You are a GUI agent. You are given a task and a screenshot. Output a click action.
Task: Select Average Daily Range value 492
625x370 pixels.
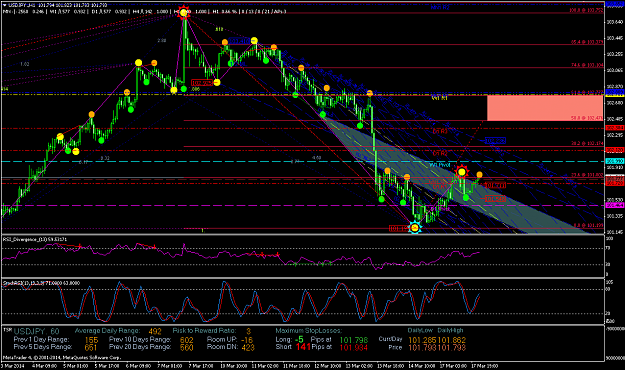(155, 331)
